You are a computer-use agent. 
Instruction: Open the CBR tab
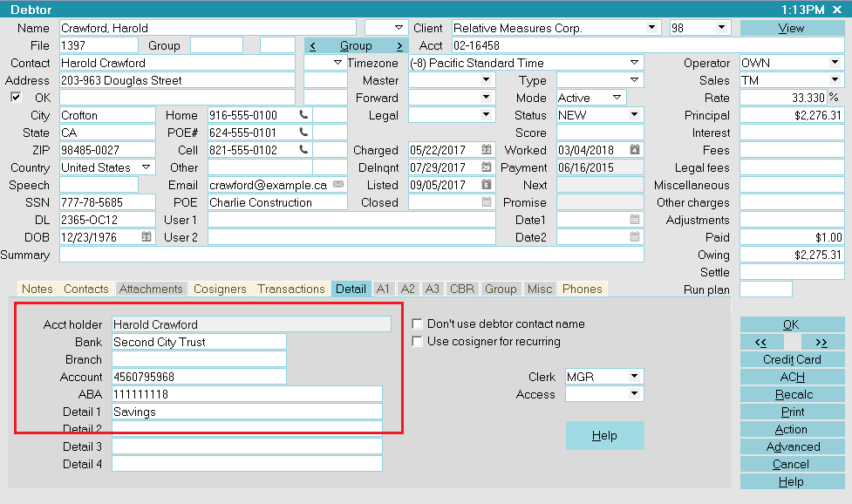[x=462, y=289]
